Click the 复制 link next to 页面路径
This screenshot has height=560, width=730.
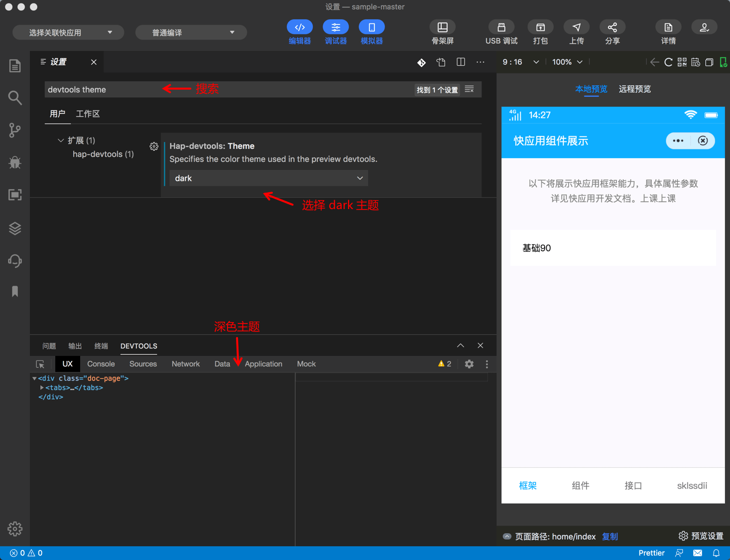coord(609,536)
